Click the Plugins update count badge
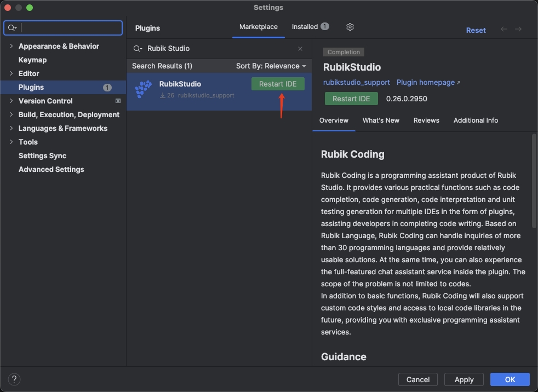The width and height of the screenshot is (538, 392). 107,88
